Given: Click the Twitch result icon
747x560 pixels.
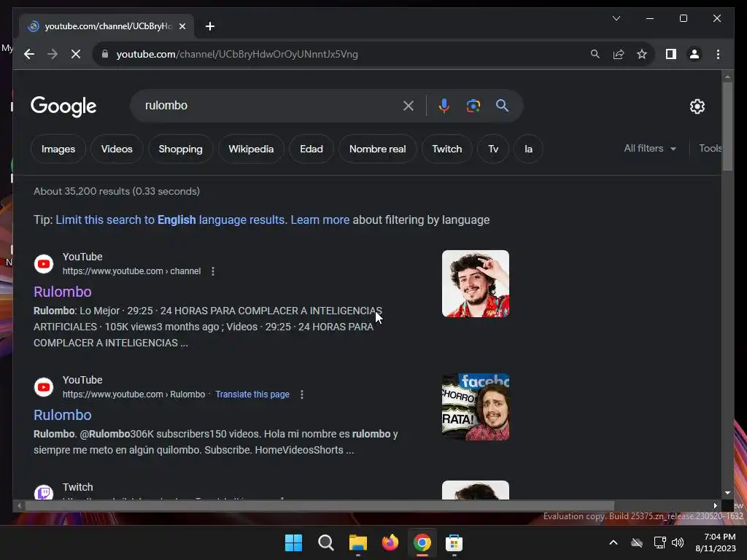Looking at the screenshot, I should [44, 492].
